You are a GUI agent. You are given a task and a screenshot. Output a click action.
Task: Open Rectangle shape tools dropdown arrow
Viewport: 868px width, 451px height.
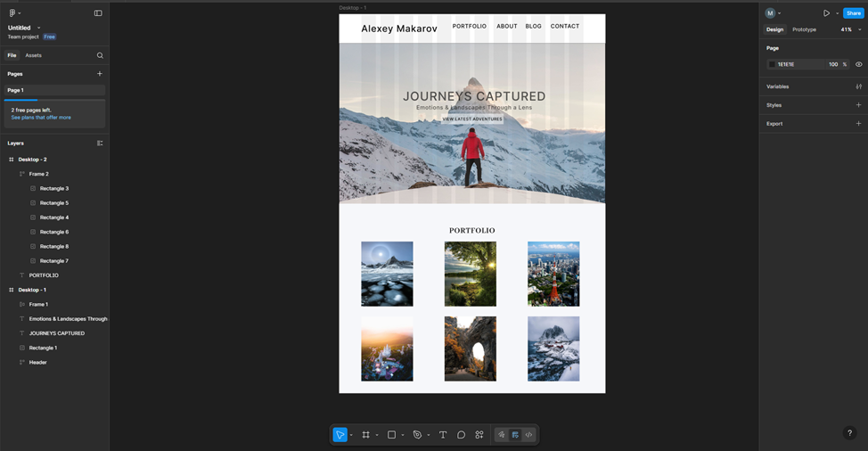click(403, 435)
